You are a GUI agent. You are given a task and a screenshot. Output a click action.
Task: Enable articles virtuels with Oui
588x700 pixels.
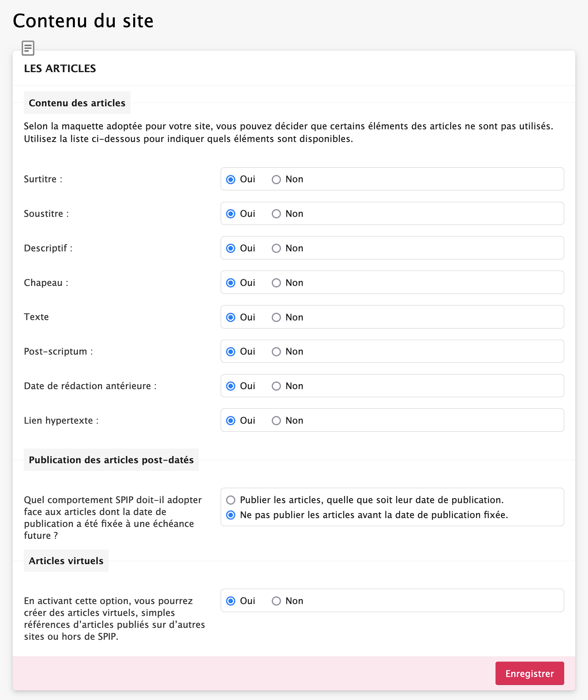[x=231, y=601]
